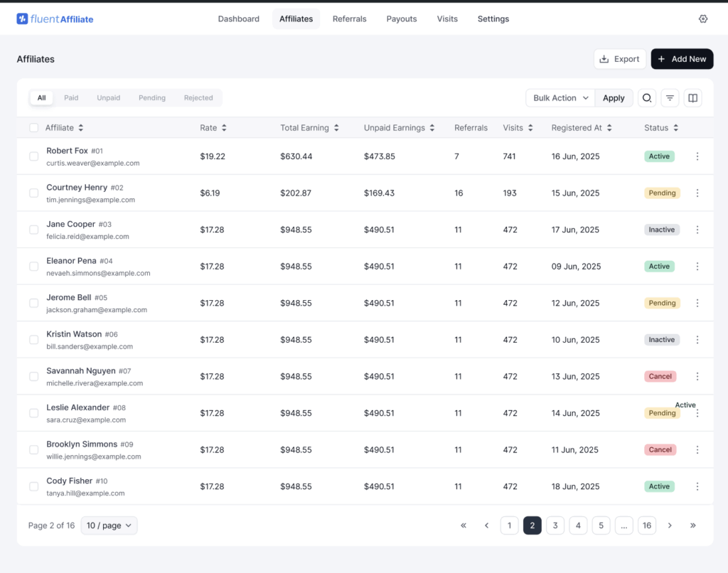Open the Visits nav item
The image size is (728, 573).
pyautogui.click(x=447, y=19)
